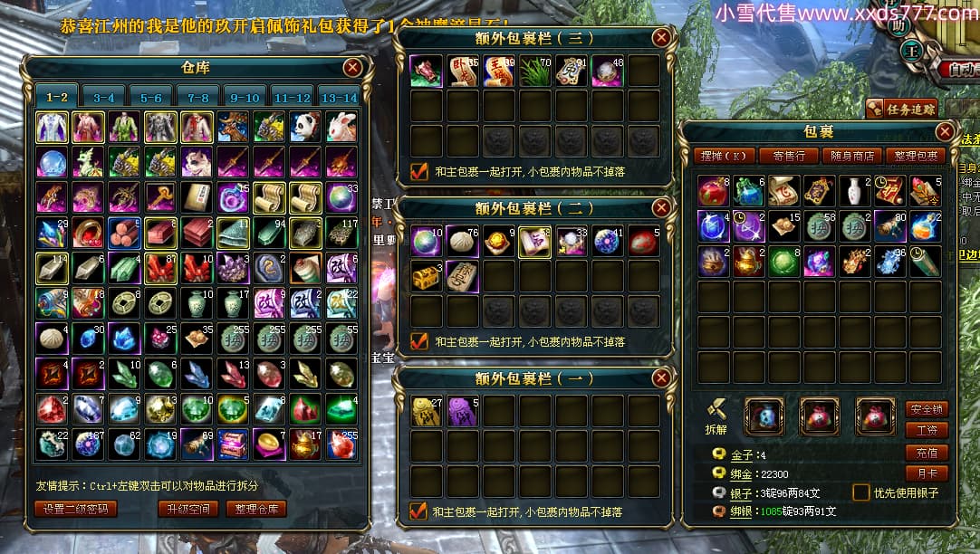Click the 金子 currency link
Viewport: 980px width, 554px height.
[x=742, y=454]
